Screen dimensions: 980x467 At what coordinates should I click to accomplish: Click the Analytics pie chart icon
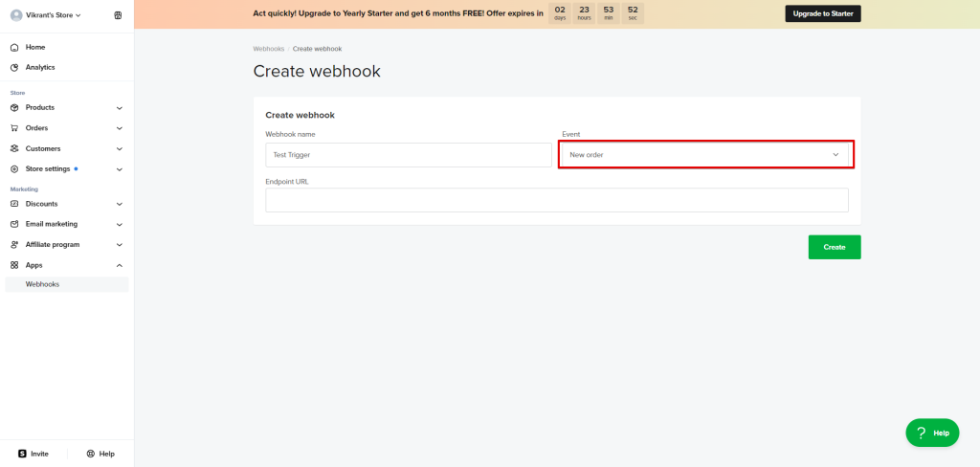[14, 67]
